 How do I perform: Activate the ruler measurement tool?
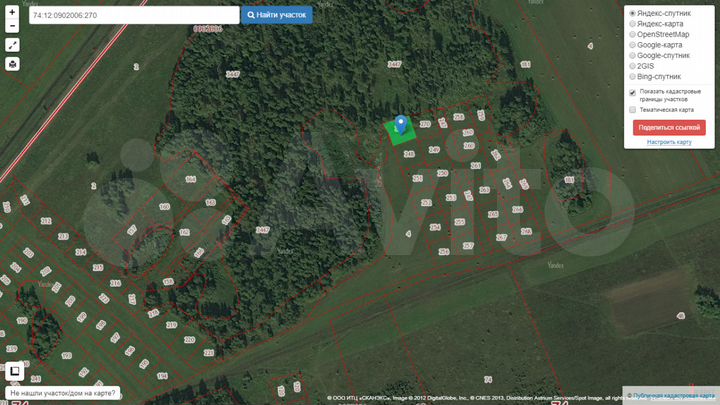[x=12, y=45]
